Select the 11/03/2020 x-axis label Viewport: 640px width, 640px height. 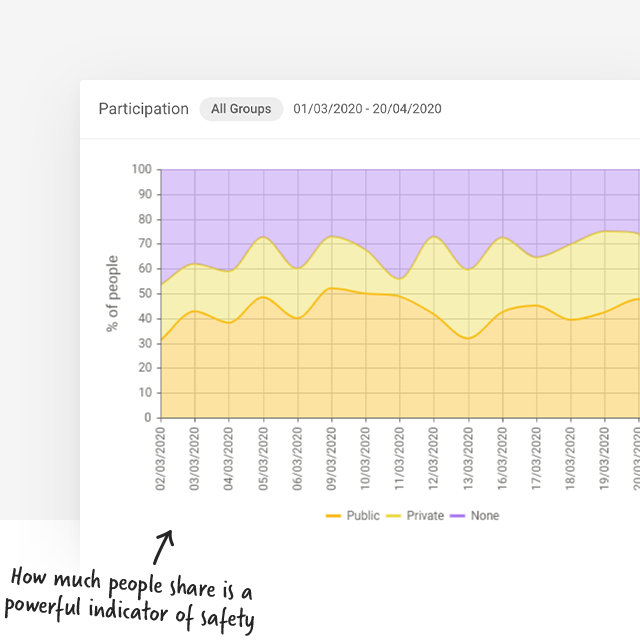click(400, 459)
